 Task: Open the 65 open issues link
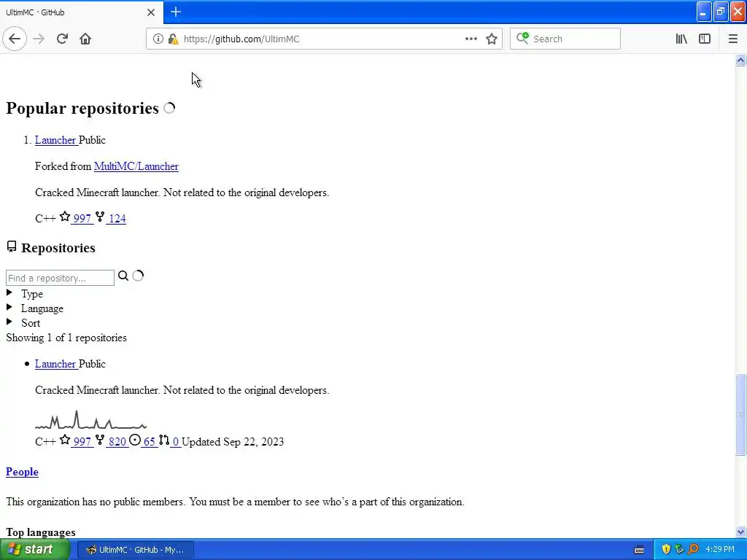149,441
